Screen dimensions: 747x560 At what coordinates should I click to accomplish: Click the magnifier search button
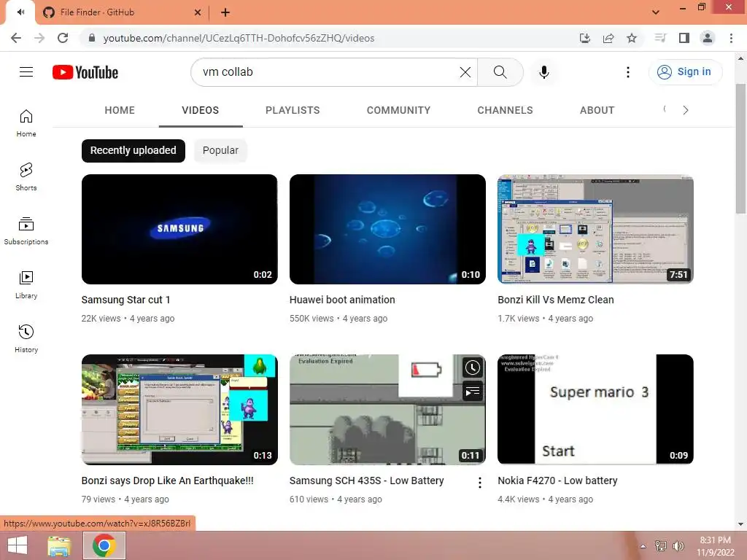(500, 72)
